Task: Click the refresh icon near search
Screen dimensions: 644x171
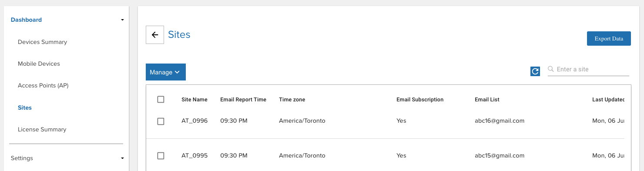Action: [x=535, y=71]
